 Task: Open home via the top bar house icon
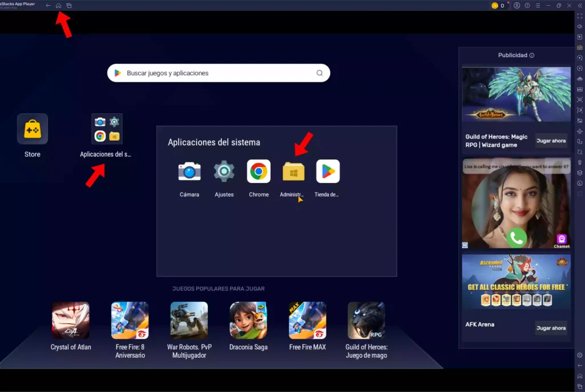(58, 6)
